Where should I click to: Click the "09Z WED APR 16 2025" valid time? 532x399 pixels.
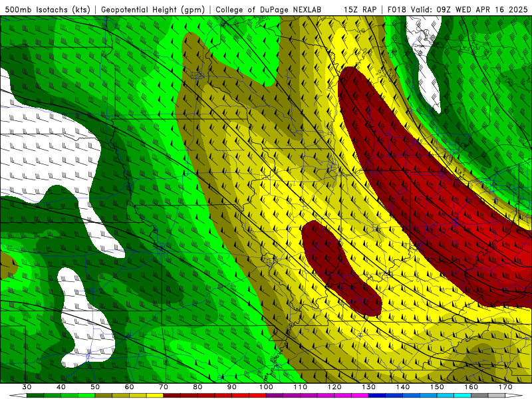(x=481, y=9)
